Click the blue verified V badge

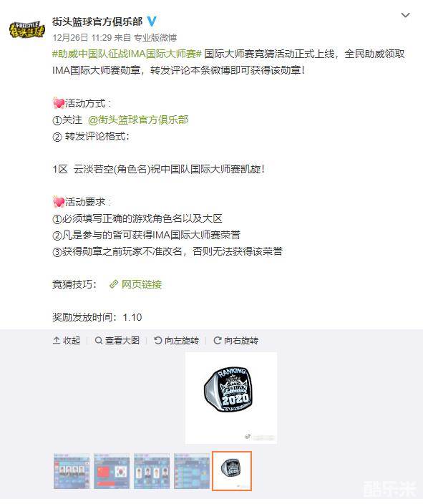tap(152, 21)
